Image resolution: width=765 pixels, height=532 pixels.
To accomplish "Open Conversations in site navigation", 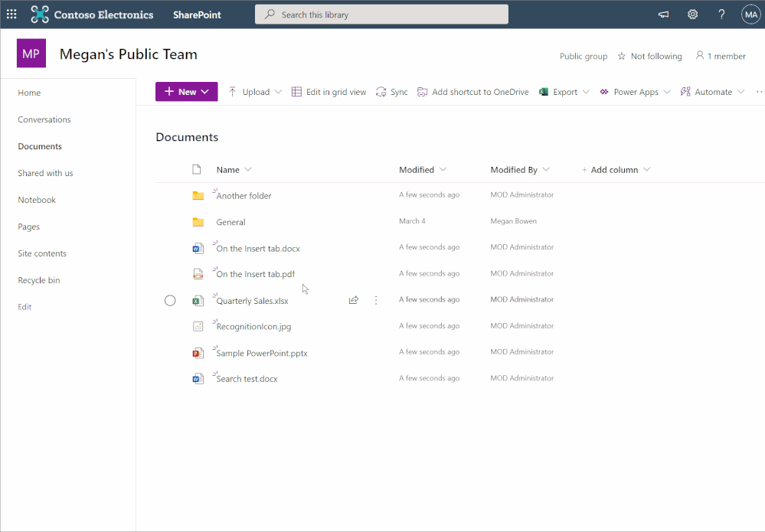I will [x=44, y=119].
